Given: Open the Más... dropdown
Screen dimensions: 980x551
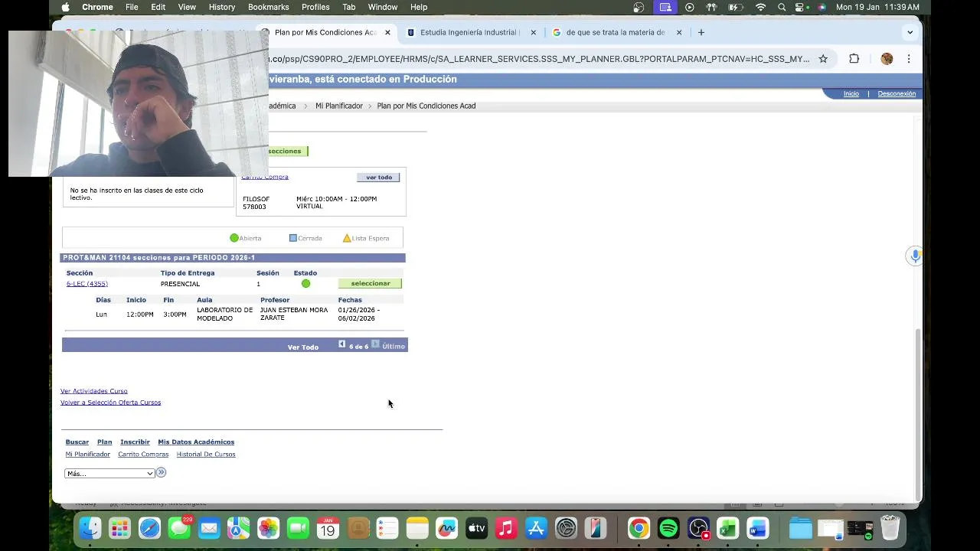Looking at the screenshot, I should (109, 474).
